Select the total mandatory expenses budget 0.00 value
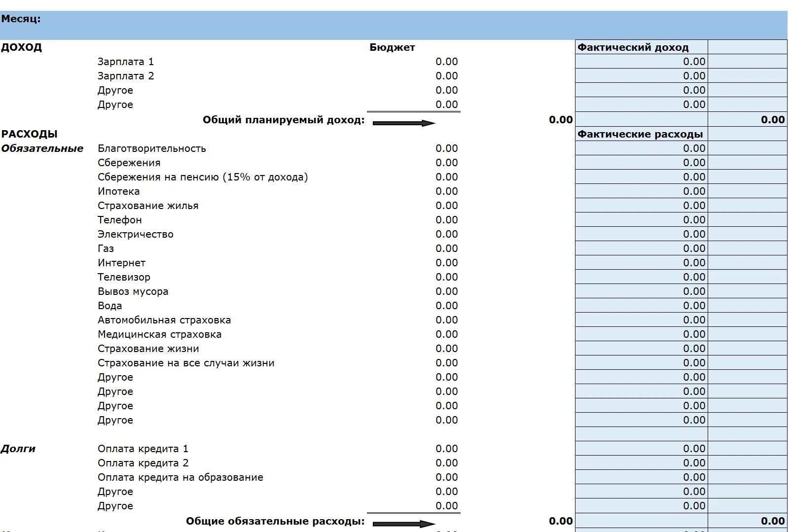The width and height of the screenshot is (791, 532). [561, 521]
